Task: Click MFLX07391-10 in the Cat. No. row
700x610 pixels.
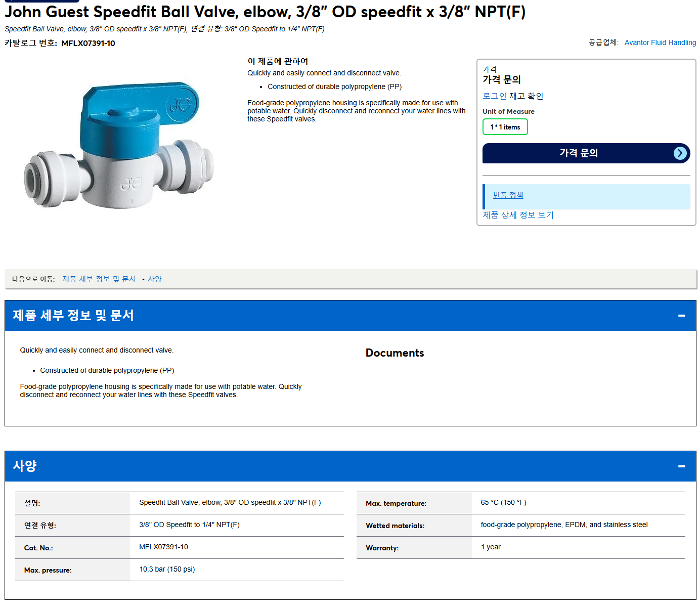Action: [164, 547]
